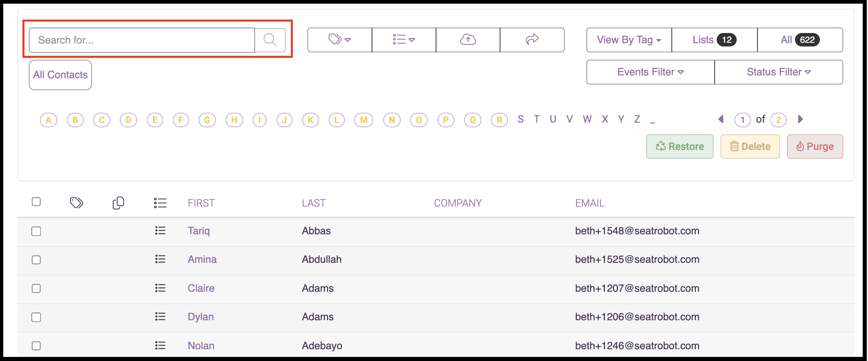Filter contacts by letter D
This screenshot has width=868, height=361.
click(128, 120)
